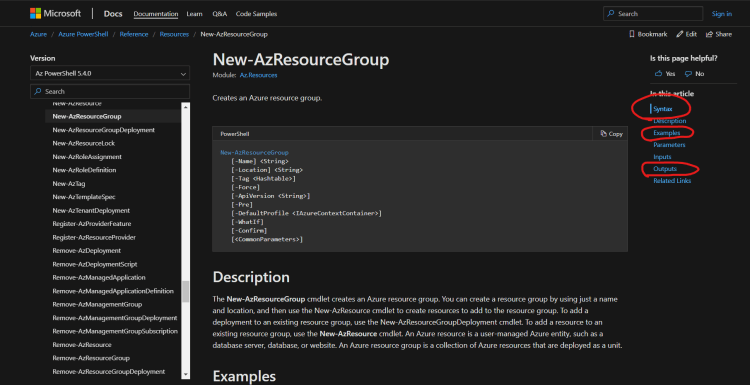The image size is (750, 385).
Task: Open Remove-AzManagementGroupDeployment in the sidebar
Action: [115, 318]
